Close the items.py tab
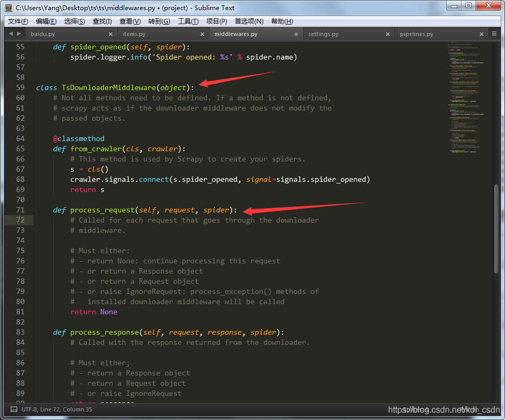505x420 pixels. [x=202, y=34]
